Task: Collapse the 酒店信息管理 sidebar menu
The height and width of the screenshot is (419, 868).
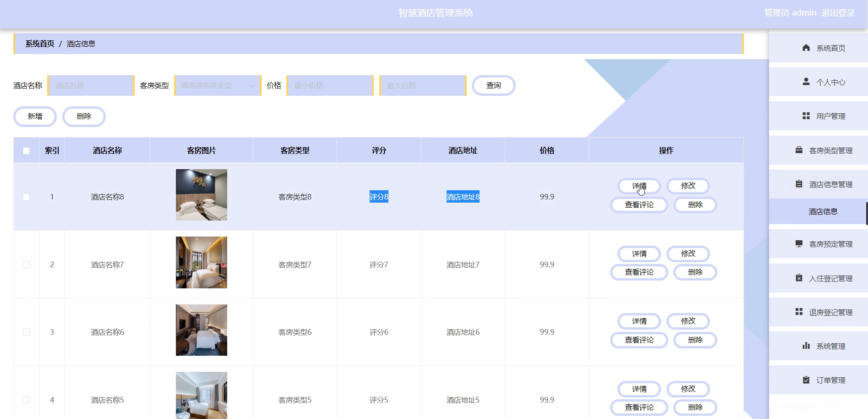Action: pyautogui.click(x=819, y=184)
